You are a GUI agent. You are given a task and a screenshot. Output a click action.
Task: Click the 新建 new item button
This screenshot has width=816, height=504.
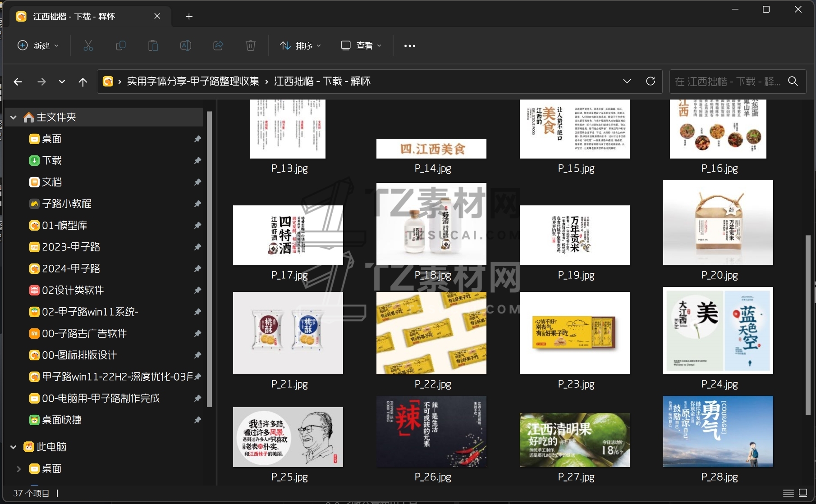click(38, 45)
